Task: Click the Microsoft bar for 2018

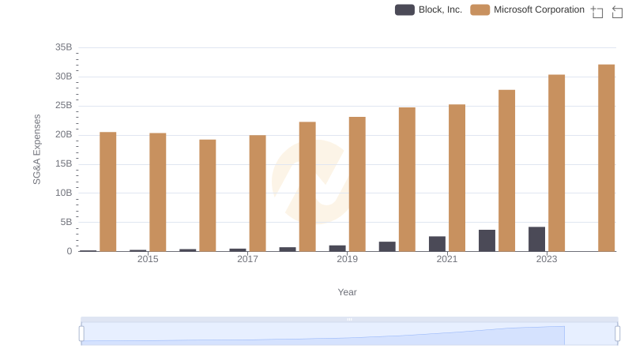Action: (307, 186)
